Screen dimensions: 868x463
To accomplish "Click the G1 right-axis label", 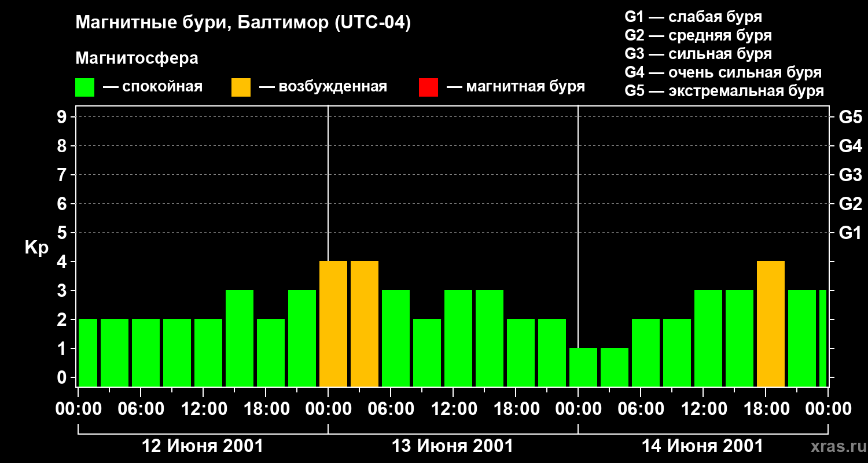I will (x=850, y=233).
